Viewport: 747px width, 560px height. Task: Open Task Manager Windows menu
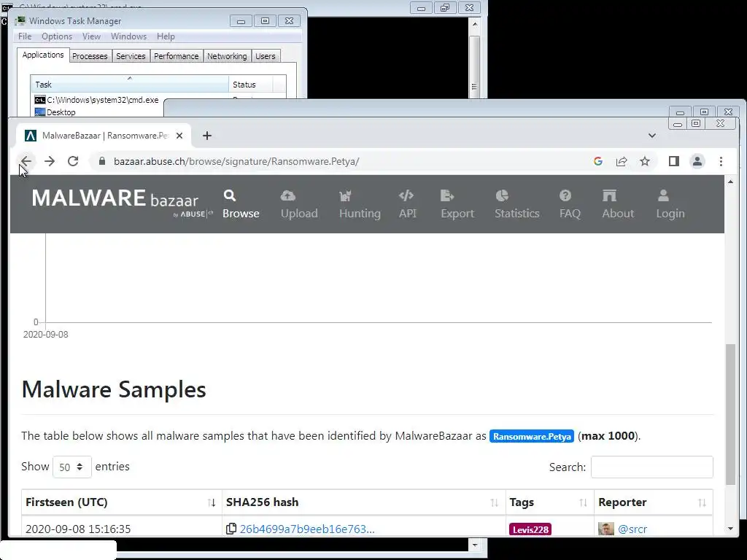(128, 36)
